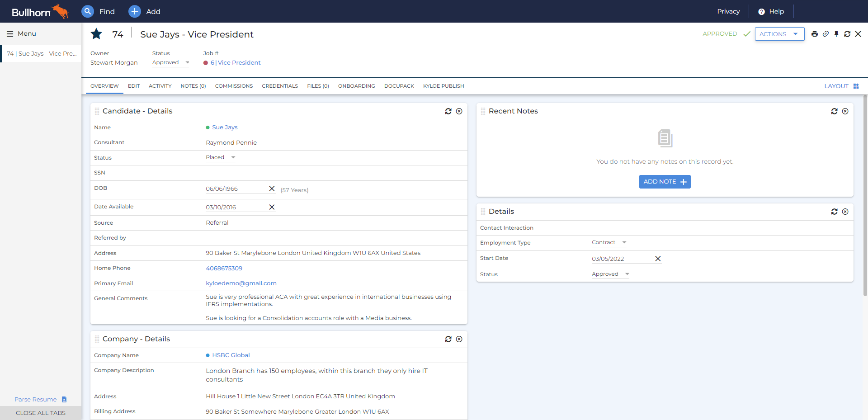The height and width of the screenshot is (420, 868).
Task: Click the page vertical scrollbar
Action: (x=865, y=195)
